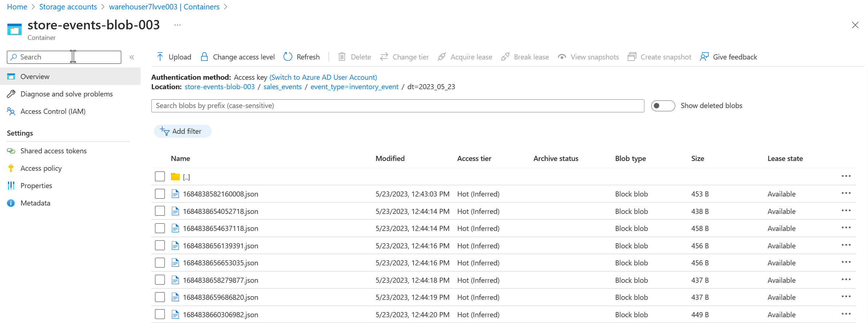This screenshot has height=323, width=868.
Task: Open the Properties settings page
Action: [36, 186]
